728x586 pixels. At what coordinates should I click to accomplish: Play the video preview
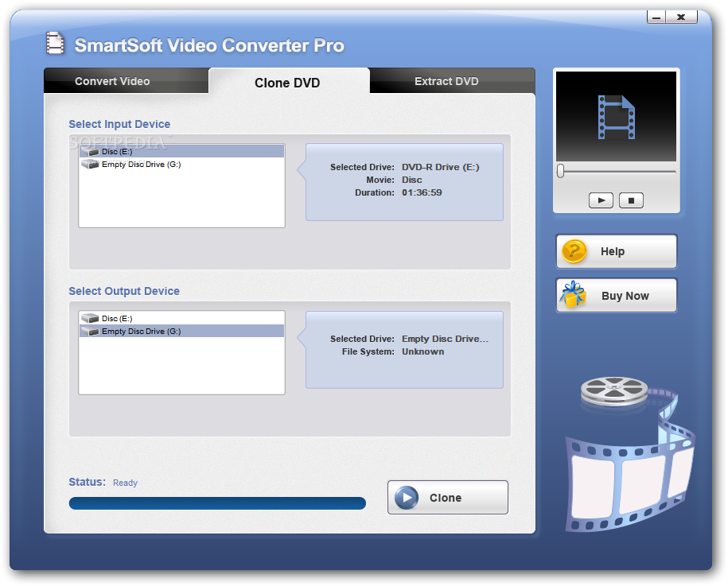pyautogui.click(x=601, y=200)
